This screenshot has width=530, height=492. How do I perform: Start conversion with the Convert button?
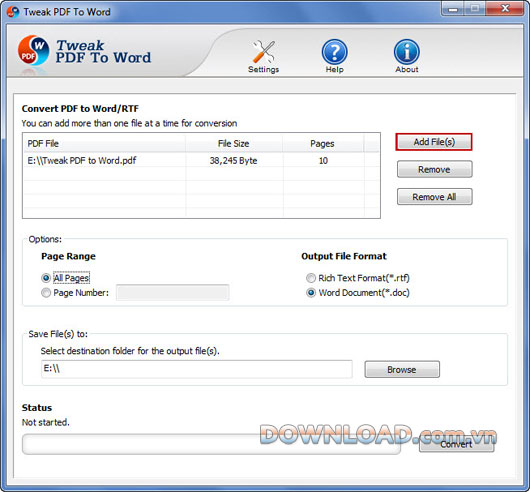click(x=456, y=444)
